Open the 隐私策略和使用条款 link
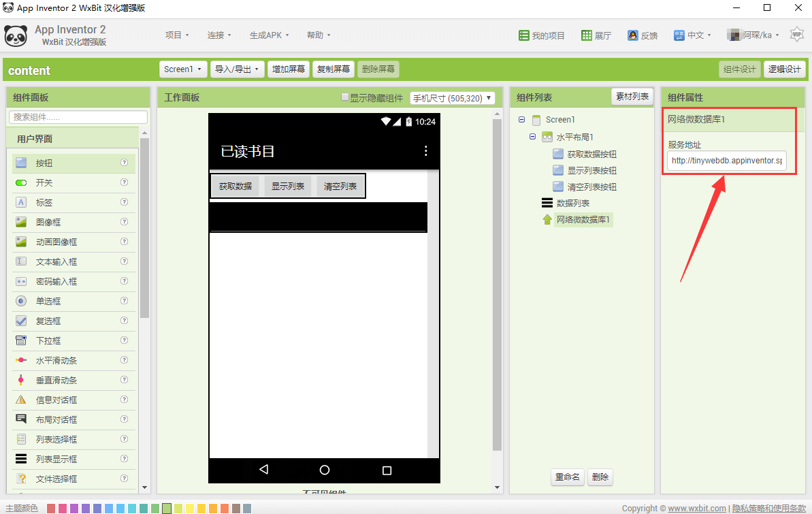The height and width of the screenshot is (514, 812). click(x=769, y=509)
